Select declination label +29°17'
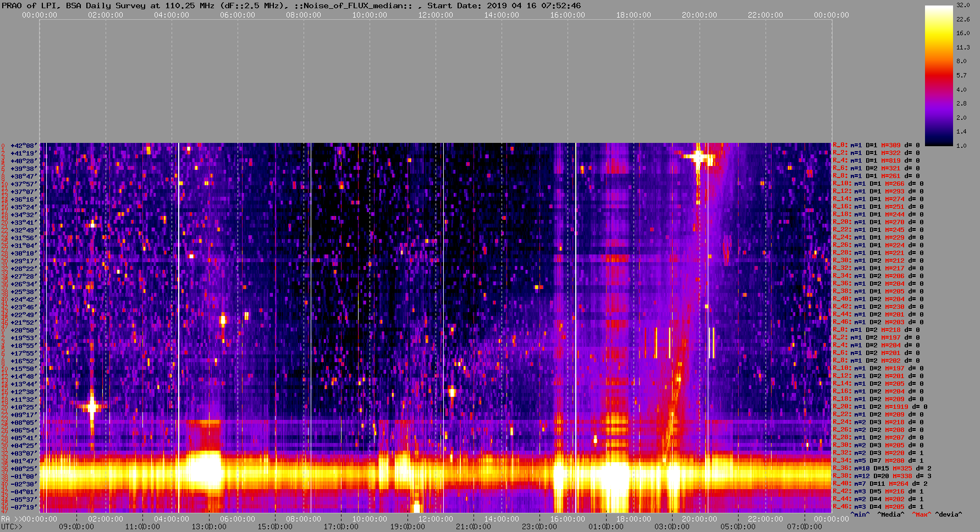 24,261
